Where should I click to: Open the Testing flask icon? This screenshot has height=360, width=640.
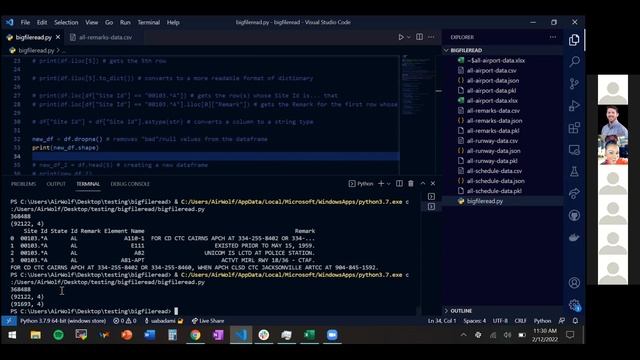coord(574,171)
